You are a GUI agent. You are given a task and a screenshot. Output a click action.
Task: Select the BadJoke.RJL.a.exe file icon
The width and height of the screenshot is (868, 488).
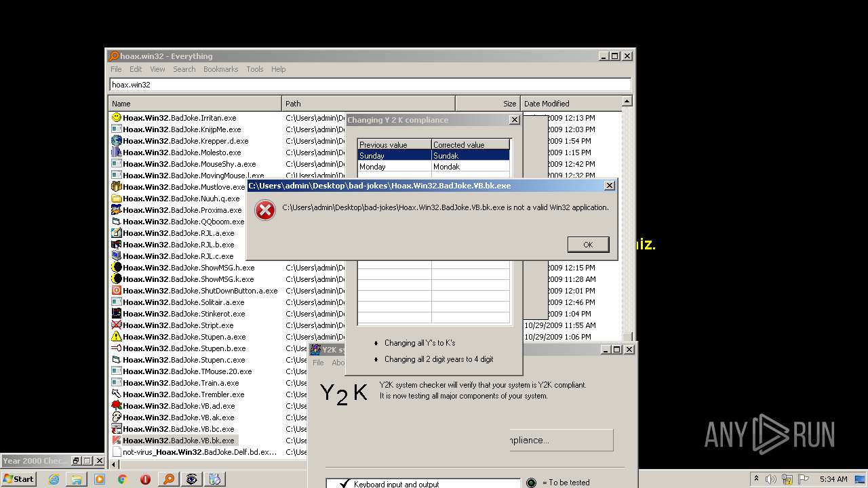click(117, 232)
